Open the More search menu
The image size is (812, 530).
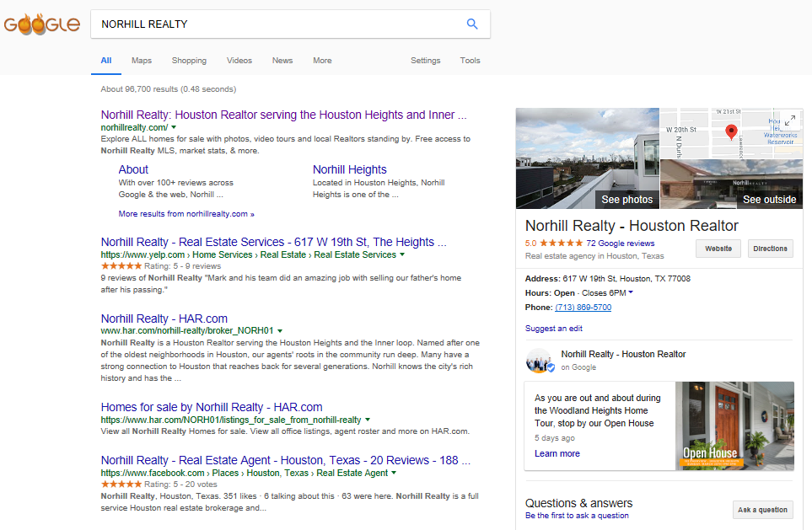322,61
